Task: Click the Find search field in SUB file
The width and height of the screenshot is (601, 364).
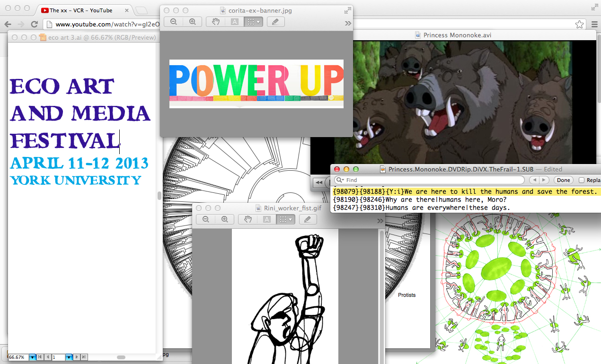Action: pos(429,180)
